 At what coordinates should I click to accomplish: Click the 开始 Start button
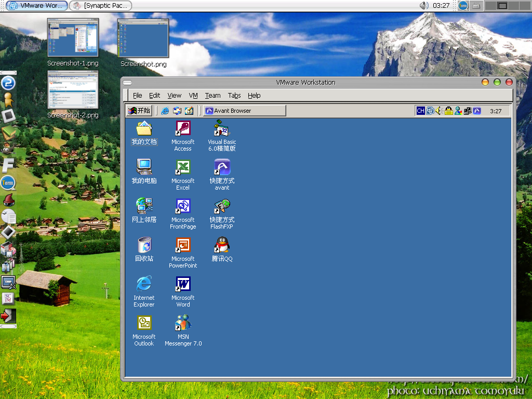coord(139,111)
